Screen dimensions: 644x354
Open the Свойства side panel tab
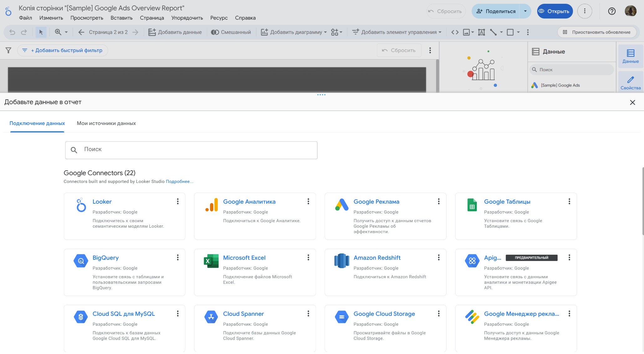(x=630, y=82)
